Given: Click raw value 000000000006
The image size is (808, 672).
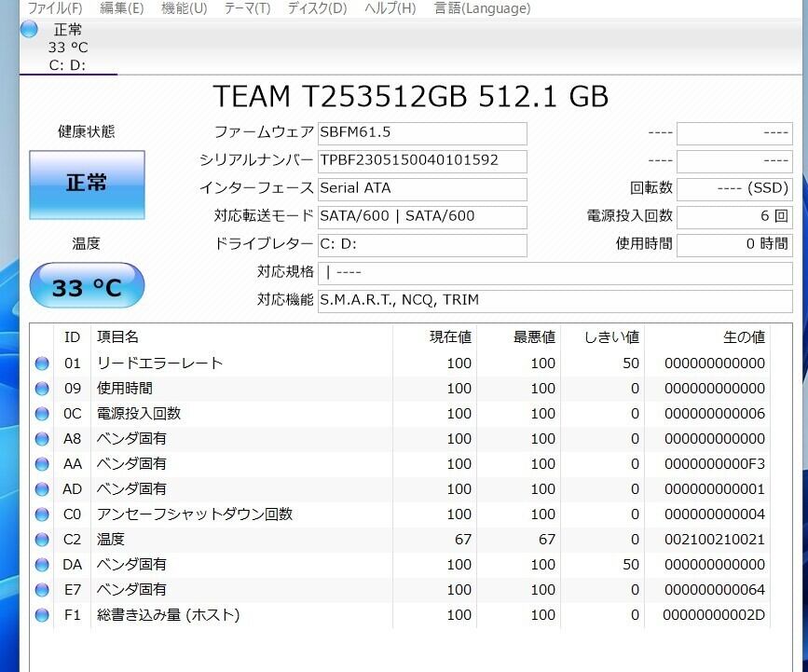Looking at the screenshot, I should [714, 414].
